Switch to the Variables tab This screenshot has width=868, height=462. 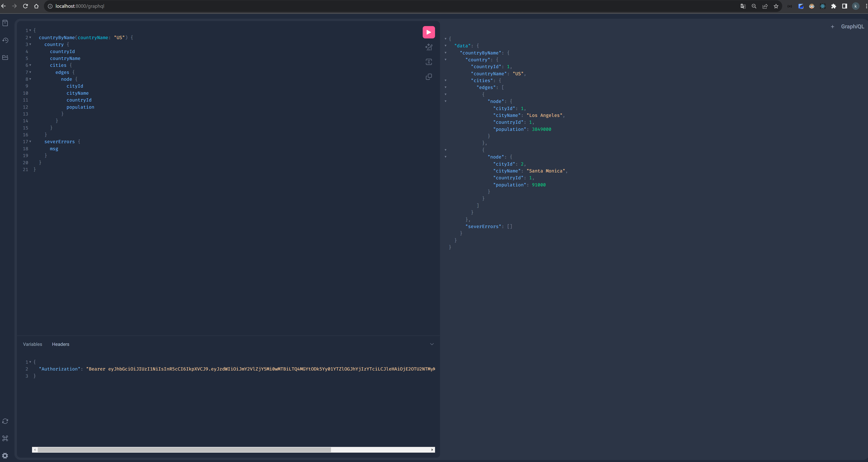point(32,344)
